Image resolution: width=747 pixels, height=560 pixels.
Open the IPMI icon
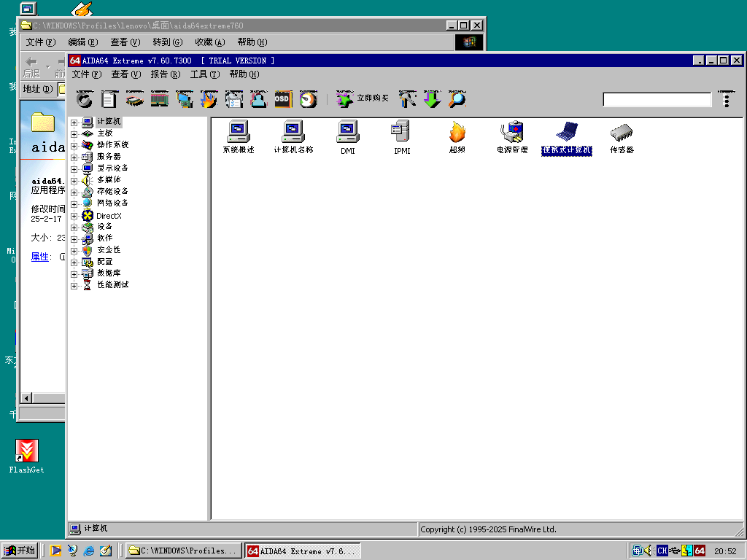coord(402,138)
